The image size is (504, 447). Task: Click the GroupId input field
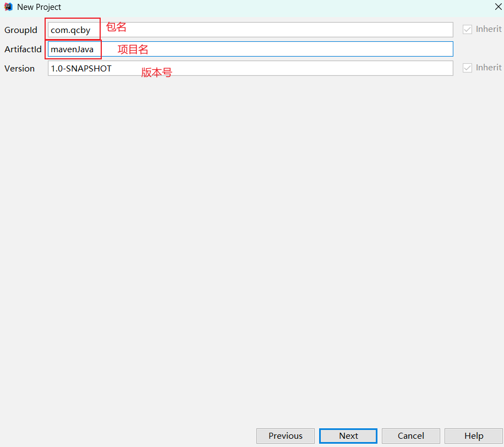(250, 30)
